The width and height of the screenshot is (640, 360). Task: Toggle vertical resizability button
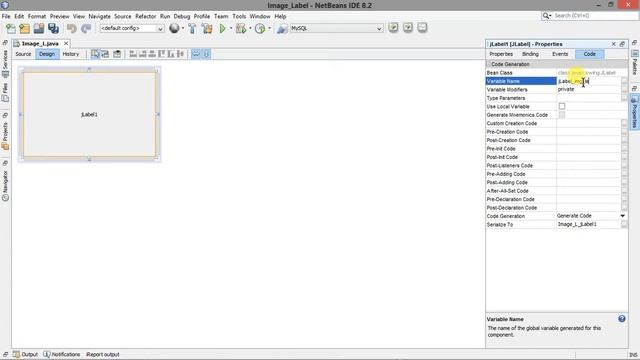click(x=207, y=54)
